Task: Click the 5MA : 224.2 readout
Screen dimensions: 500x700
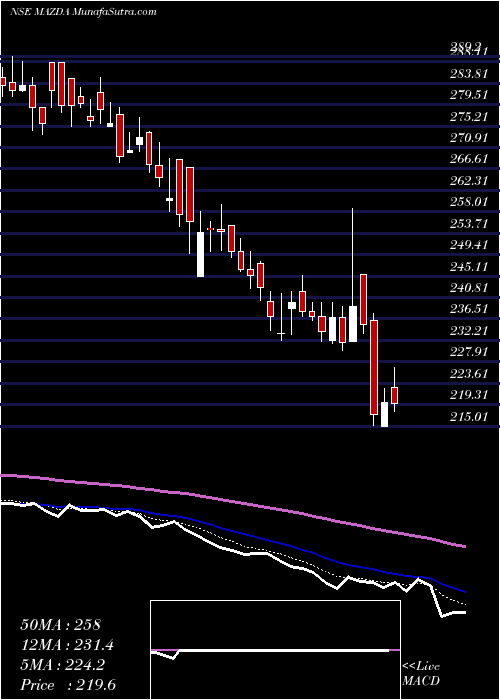Action: click(x=62, y=666)
